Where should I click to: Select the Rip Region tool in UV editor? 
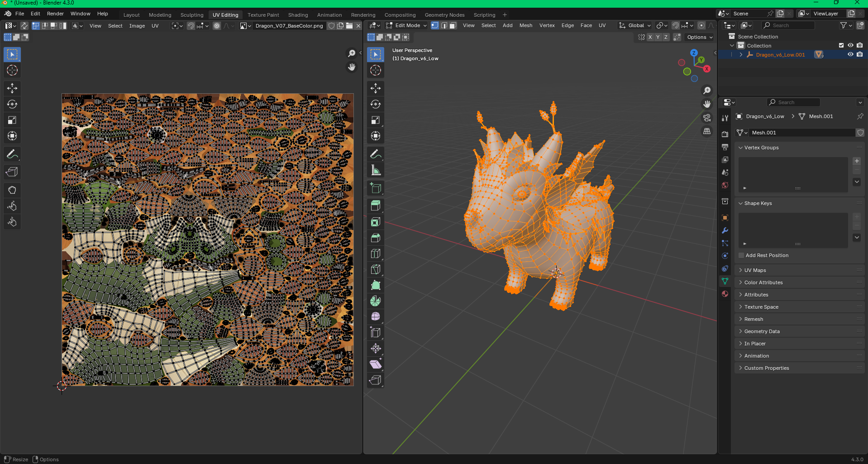[12, 172]
